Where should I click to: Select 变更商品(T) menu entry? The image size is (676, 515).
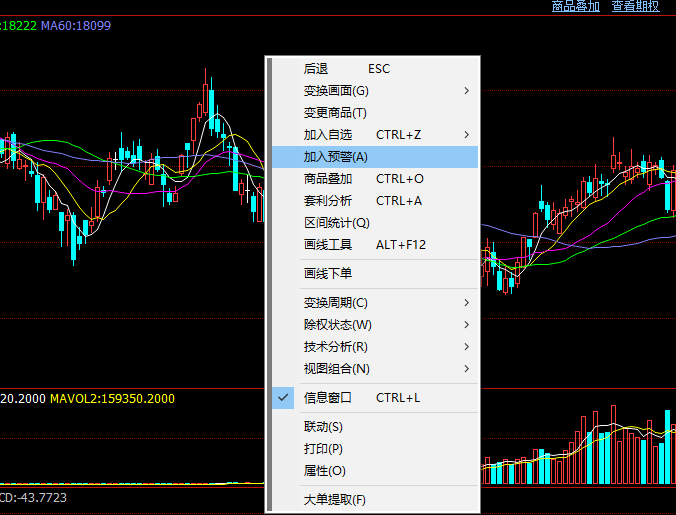click(x=335, y=113)
